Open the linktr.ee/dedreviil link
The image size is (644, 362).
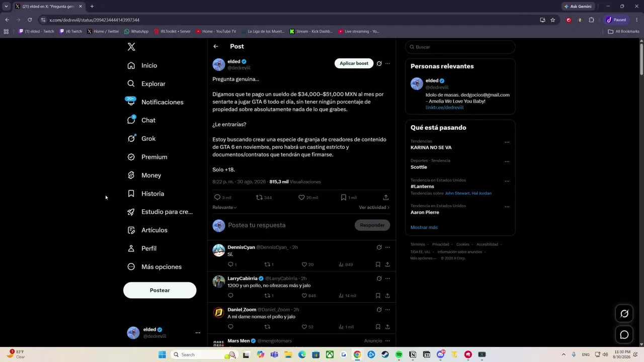pos(445,108)
